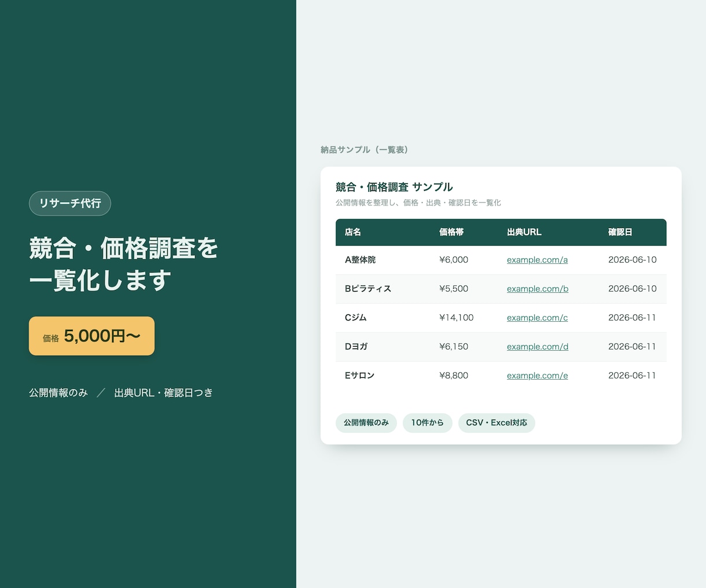Click the ¥5,500 price cell

click(454, 289)
